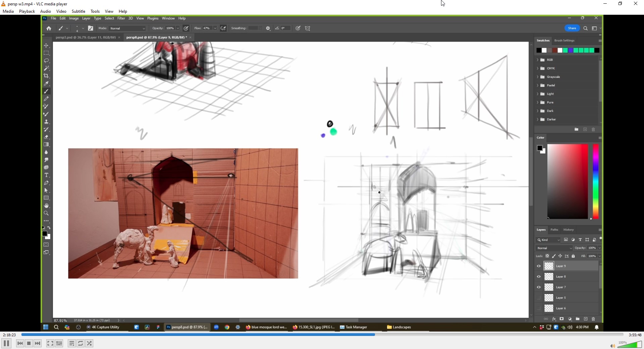This screenshot has height=349, width=644.
Task: Open the layer blend mode dropdown
Action: pos(554,248)
